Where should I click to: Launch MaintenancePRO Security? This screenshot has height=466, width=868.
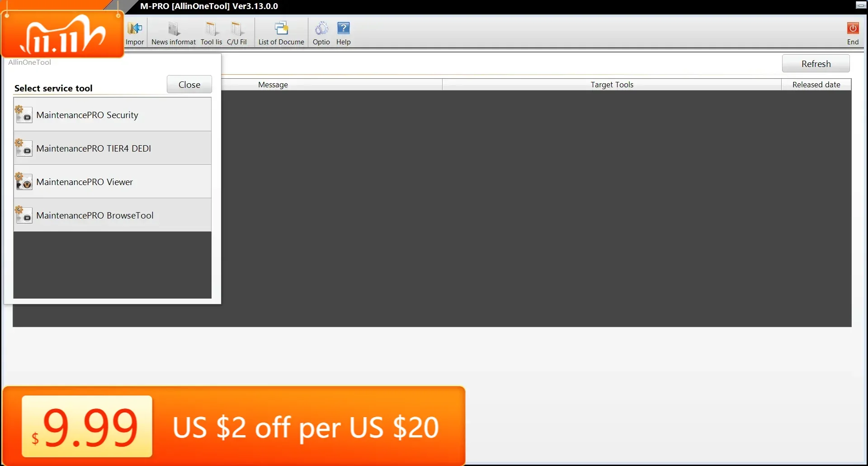[113, 115]
